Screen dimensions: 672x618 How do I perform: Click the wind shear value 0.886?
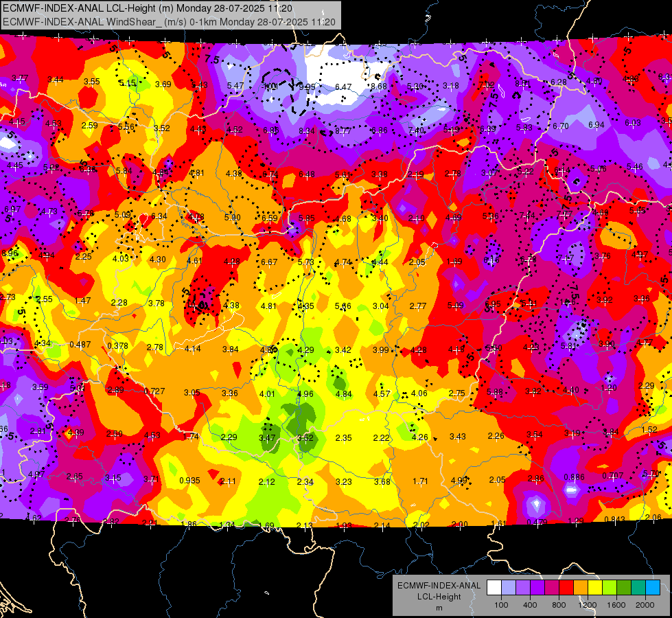click(x=575, y=477)
